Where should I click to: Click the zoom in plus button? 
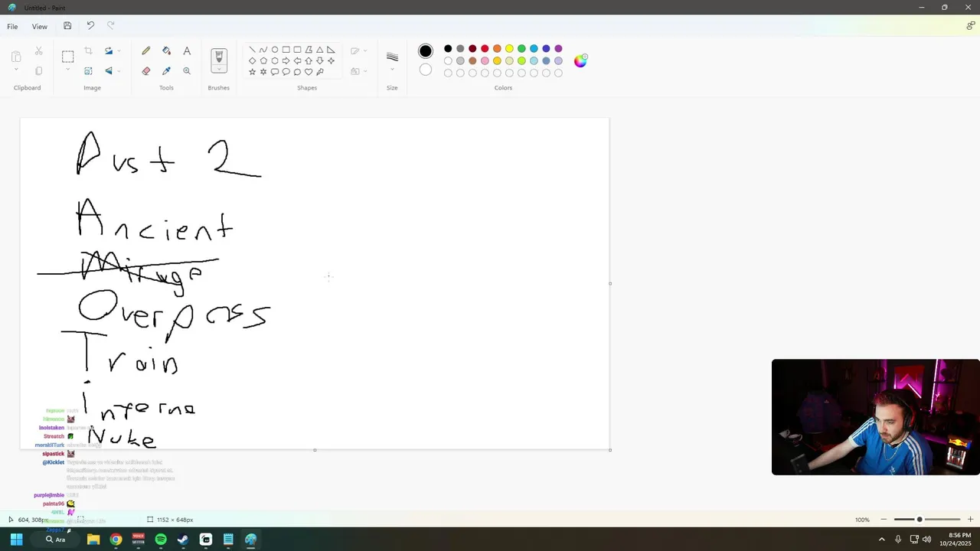[971, 520]
